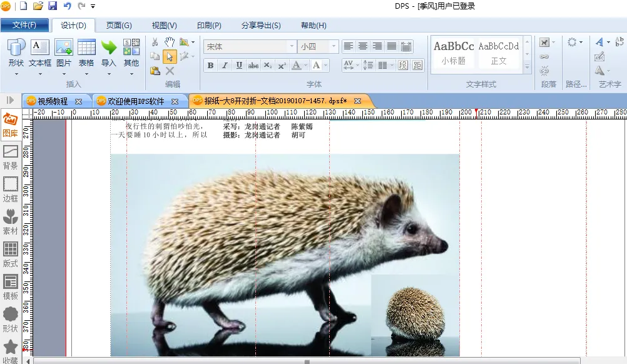
Task: Insert a text box (文本框)
Action: tap(40, 53)
